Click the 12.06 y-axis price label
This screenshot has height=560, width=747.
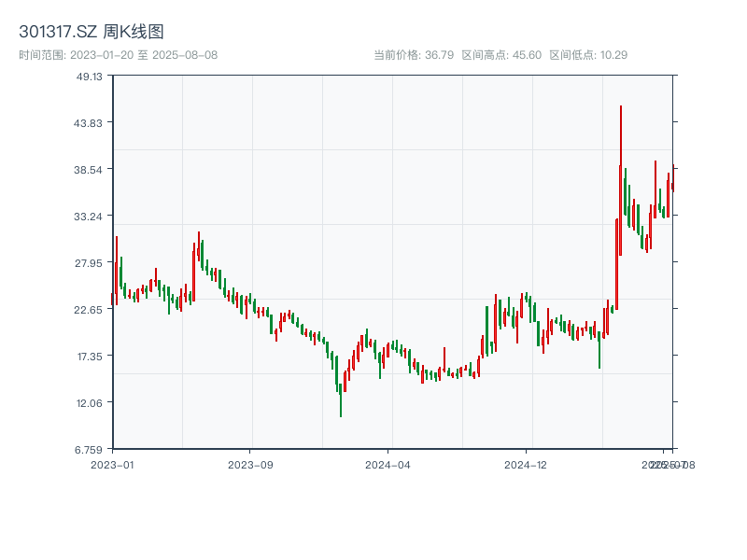coord(90,403)
